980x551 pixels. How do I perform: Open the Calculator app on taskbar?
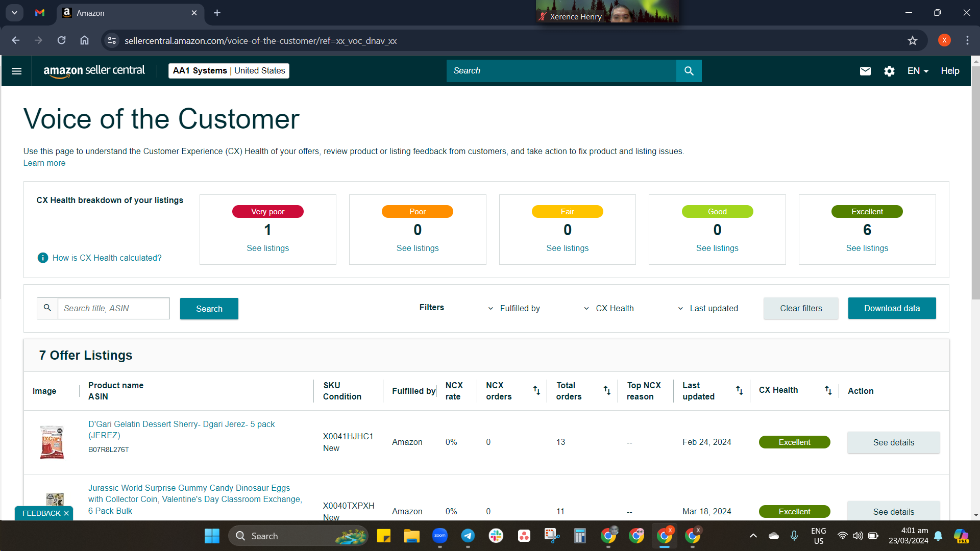(580, 536)
